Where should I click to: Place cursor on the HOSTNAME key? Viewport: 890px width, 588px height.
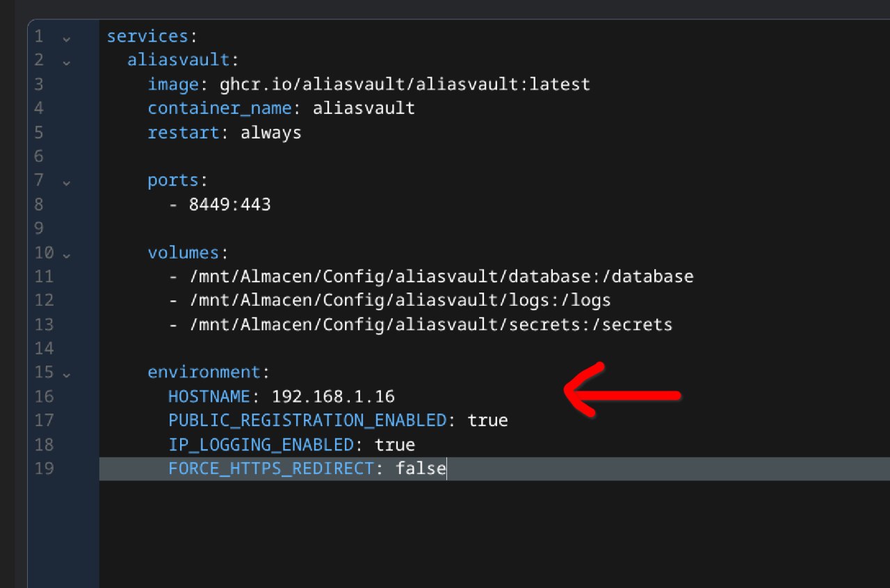209,396
